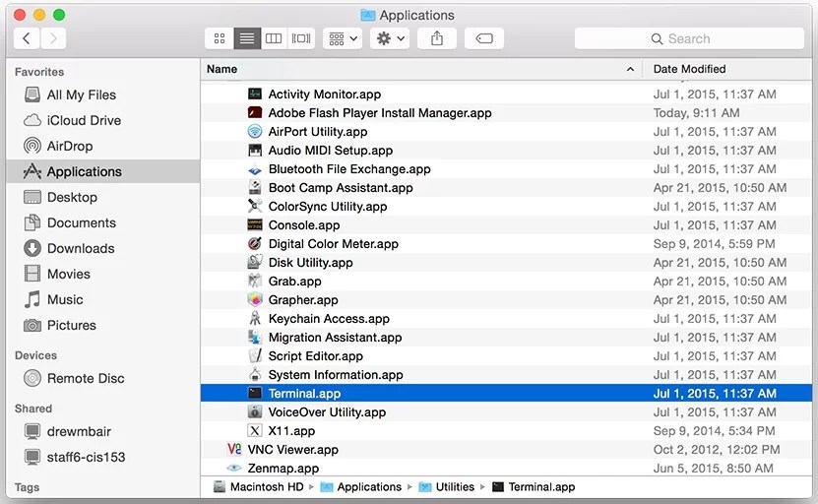Click the Keychain Access icon
This screenshot has width=818, height=504.
click(255, 318)
